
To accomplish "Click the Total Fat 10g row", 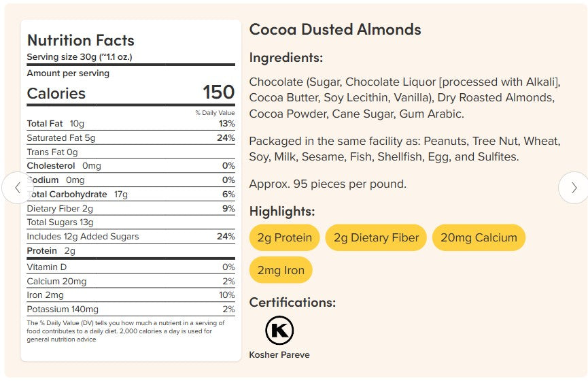I will point(131,123).
